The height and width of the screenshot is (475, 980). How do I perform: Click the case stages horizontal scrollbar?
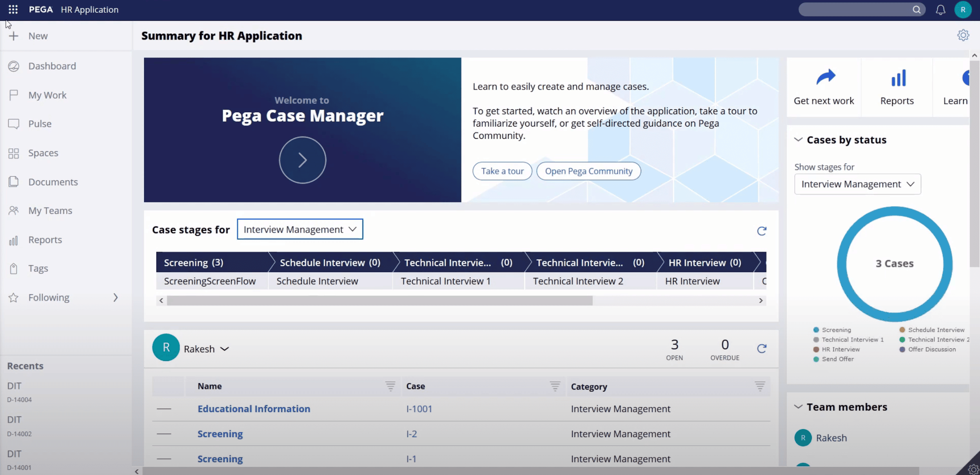tap(379, 301)
